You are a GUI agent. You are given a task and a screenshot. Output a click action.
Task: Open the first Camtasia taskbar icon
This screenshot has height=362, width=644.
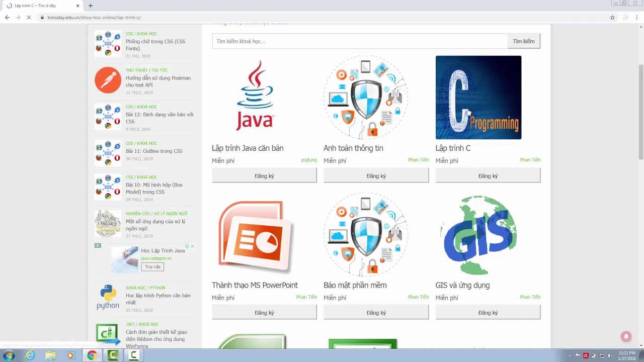(x=113, y=356)
